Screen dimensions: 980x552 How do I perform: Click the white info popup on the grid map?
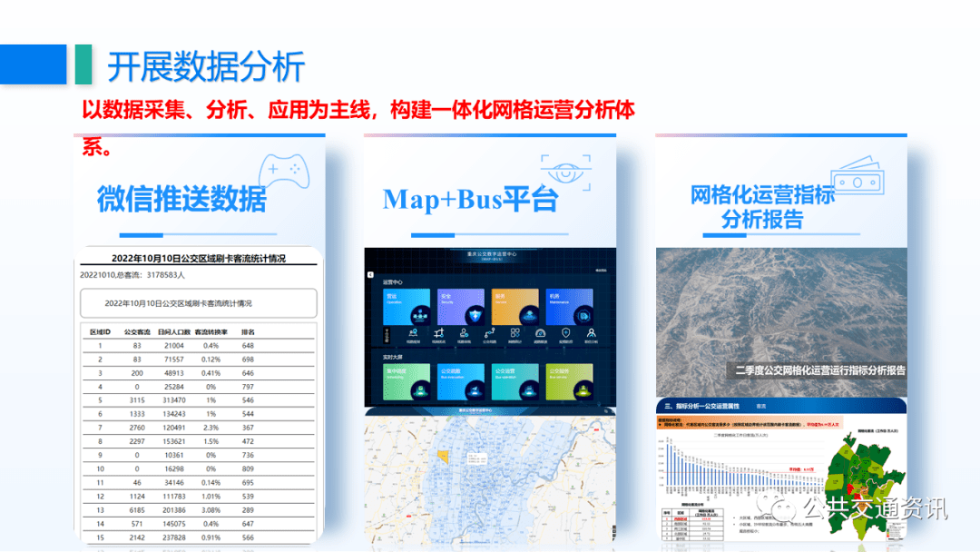click(477, 458)
